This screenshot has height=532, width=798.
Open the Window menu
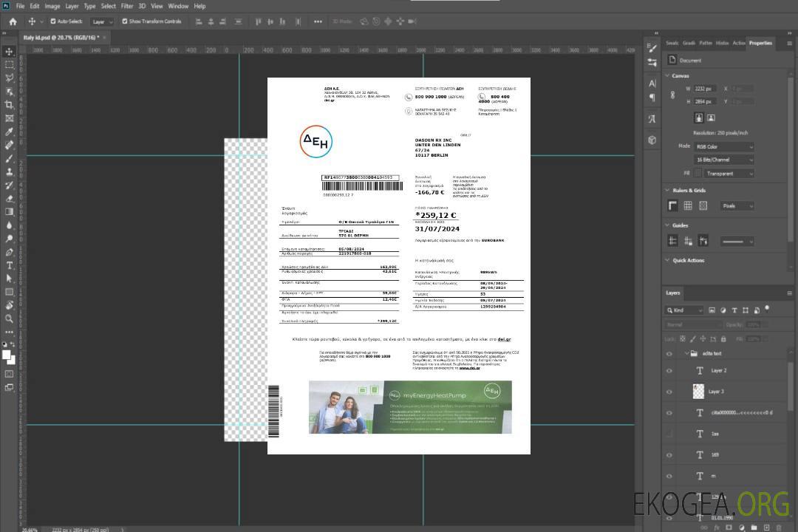[x=178, y=6]
